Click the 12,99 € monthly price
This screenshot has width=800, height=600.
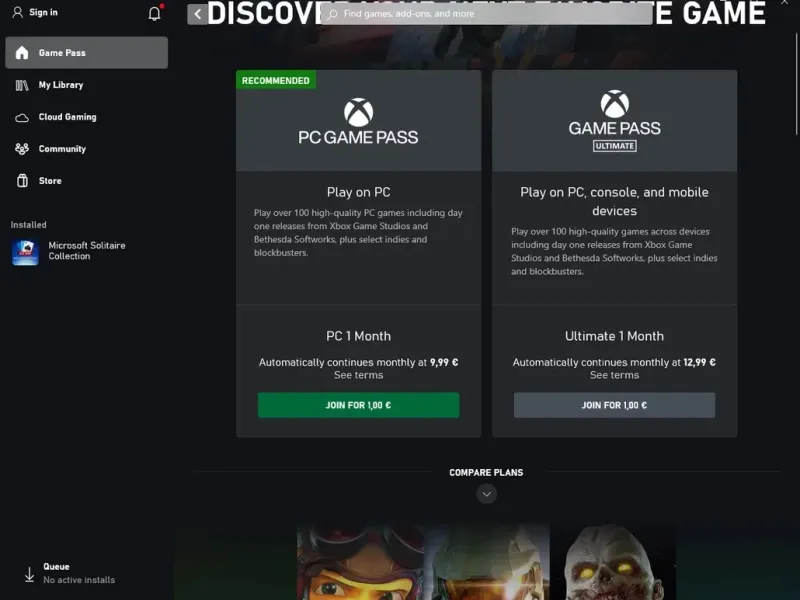(x=699, y=362)
